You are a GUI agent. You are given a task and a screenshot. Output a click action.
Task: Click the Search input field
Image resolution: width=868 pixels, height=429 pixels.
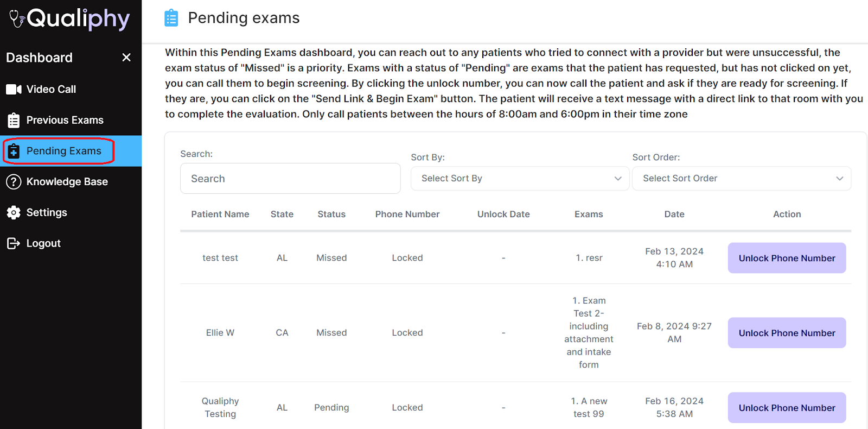pos(290,179)
